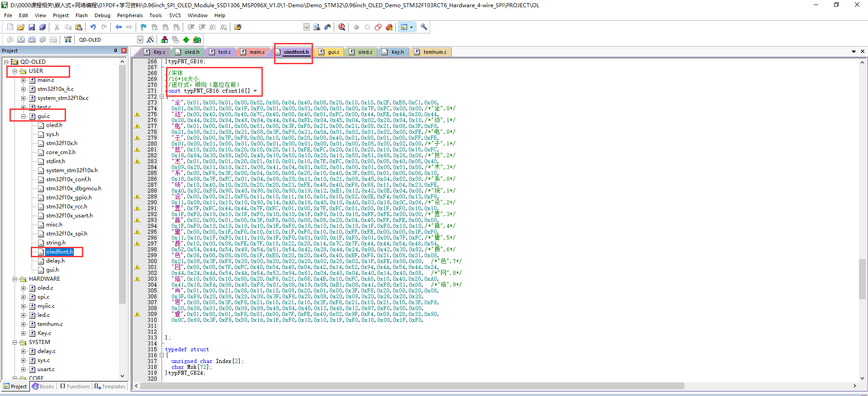The image size is (868, 396).
Task: Click the Select Software Packs icon
Action: [x=197, y=40]
